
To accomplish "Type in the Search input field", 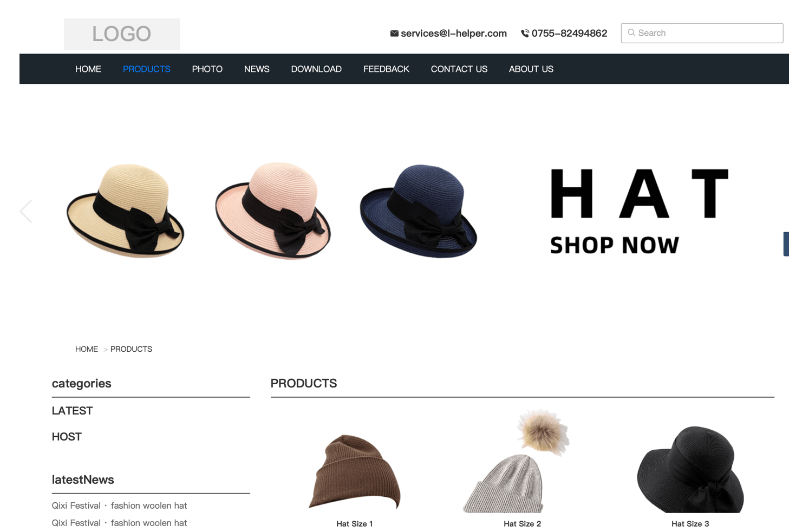I will 707,33.
